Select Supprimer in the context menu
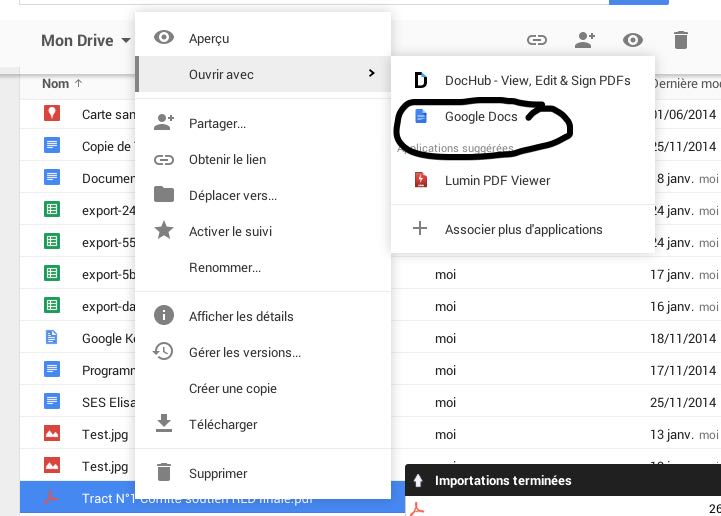The image size is (721, 516). coord(263,473)
